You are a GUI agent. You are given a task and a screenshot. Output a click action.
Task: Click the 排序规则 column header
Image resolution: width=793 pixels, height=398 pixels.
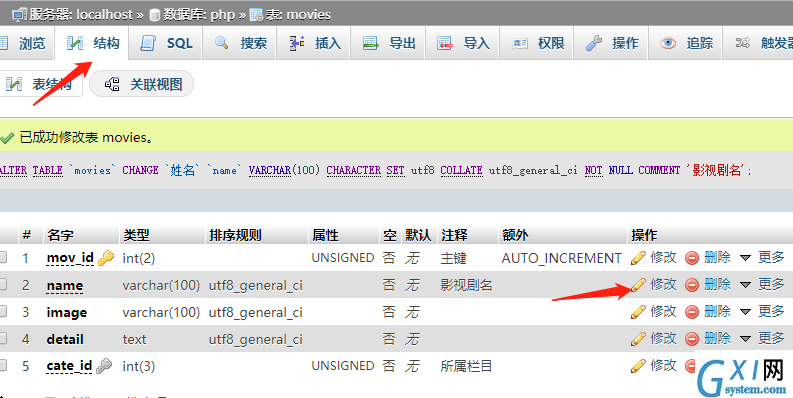(x=235, y=235)
